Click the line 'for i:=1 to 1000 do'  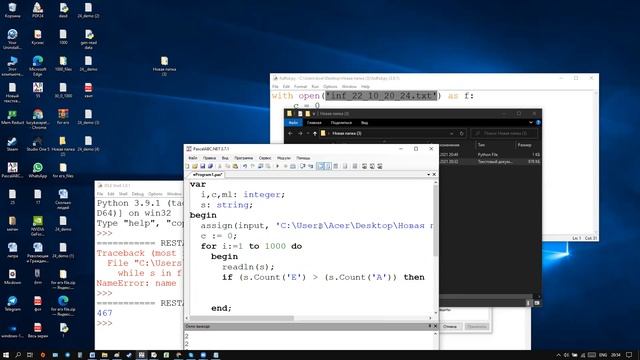pyautogui.click(x=251, y=246)
